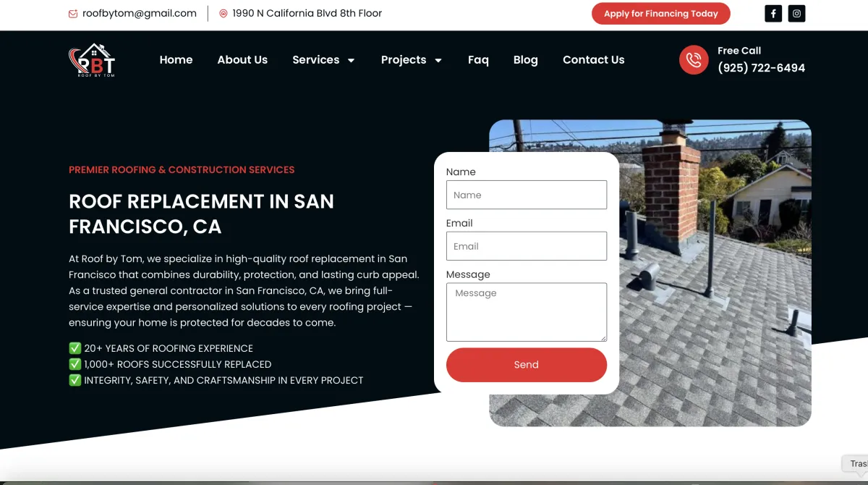868x485 pixels.
Task: Click the 'Free Call' label
Action: [x=739, y=51]
